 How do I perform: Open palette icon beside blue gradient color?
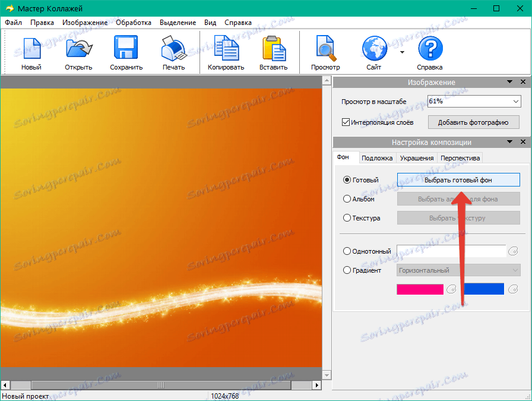tap(513, 289)
